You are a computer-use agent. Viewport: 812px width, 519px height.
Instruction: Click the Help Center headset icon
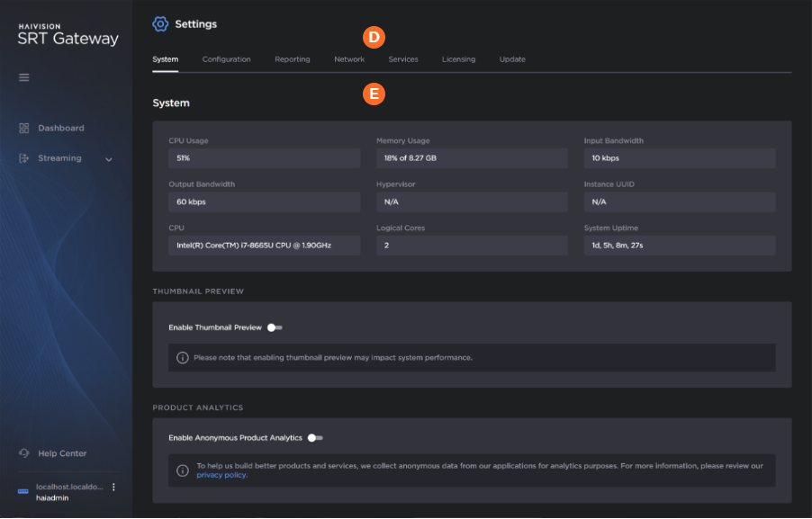point(24,453)
